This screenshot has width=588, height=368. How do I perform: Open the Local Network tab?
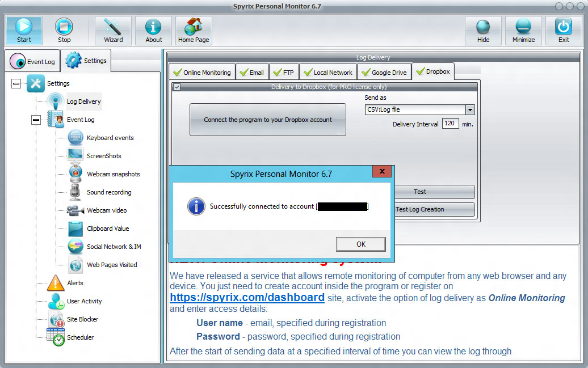click(x=328, y=73)
